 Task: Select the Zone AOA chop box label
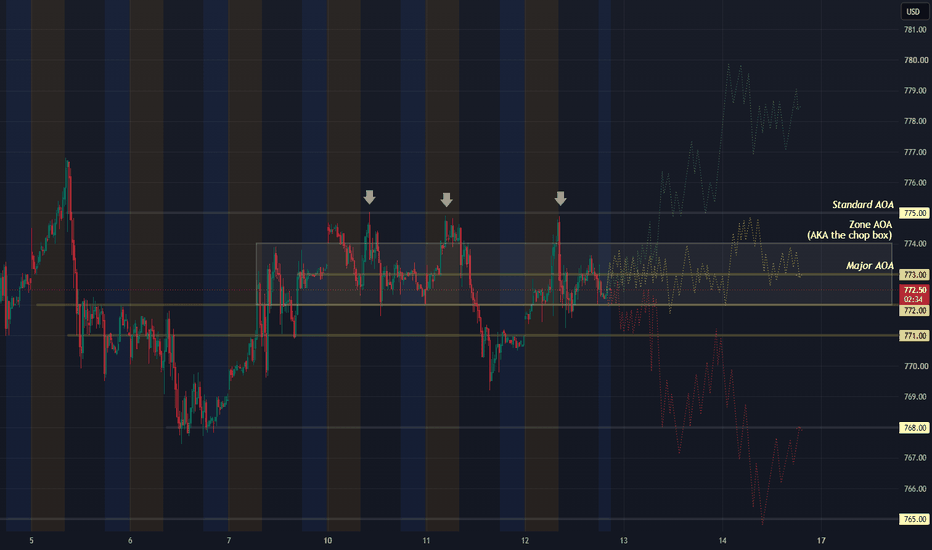pos(849,230)
